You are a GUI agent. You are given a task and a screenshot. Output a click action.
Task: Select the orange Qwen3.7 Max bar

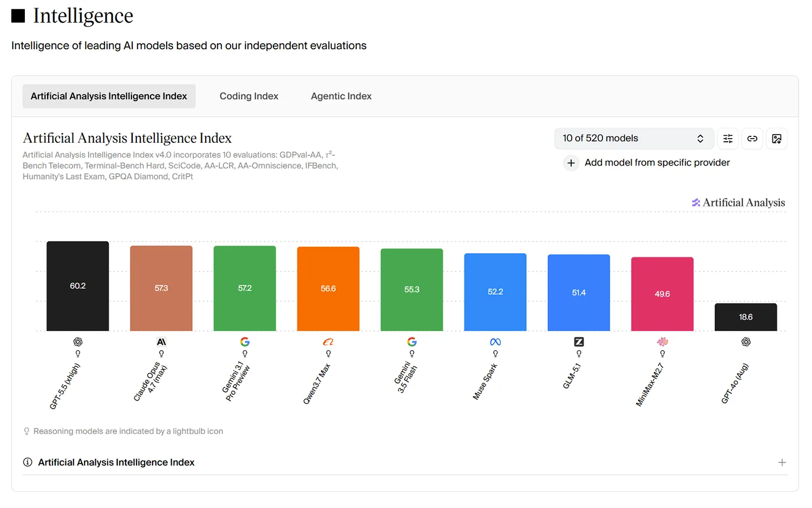[329, 289]
